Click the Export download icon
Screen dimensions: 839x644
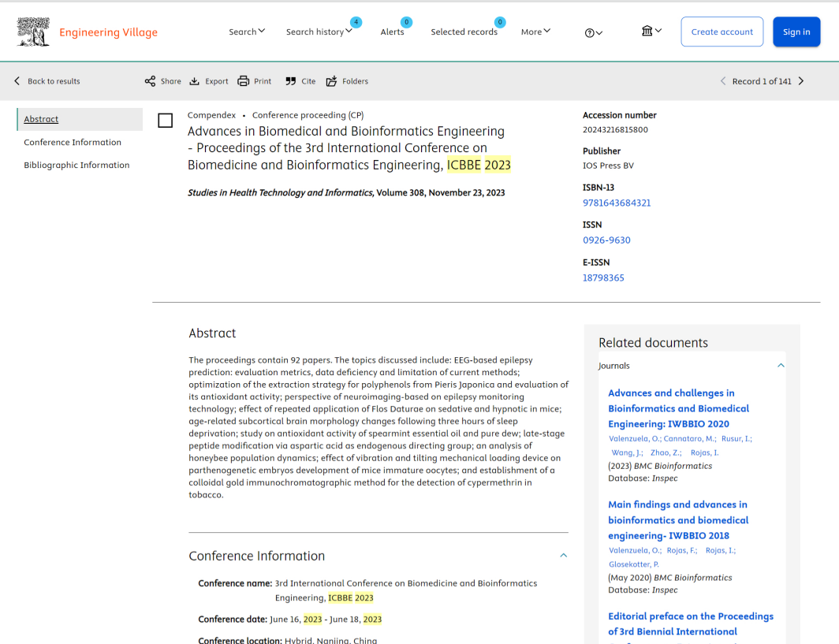(194, 81)
